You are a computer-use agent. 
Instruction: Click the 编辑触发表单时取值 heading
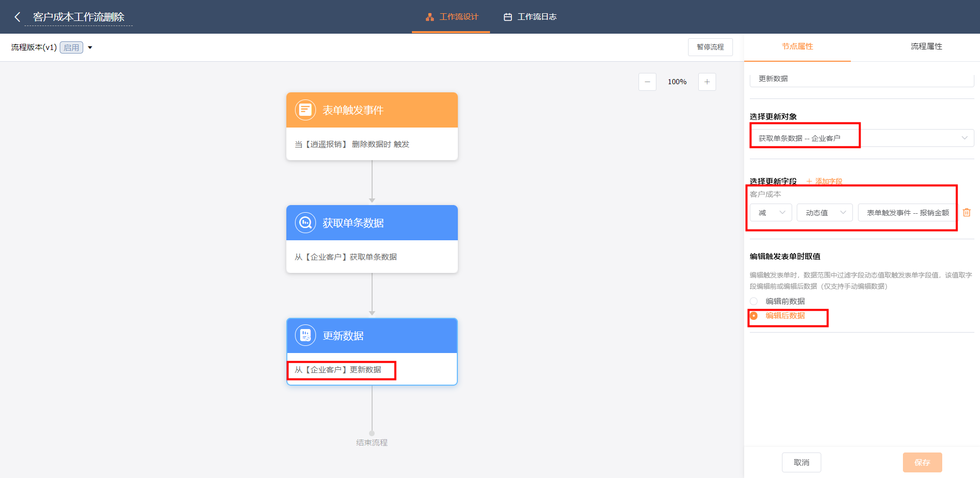[785, 256]
